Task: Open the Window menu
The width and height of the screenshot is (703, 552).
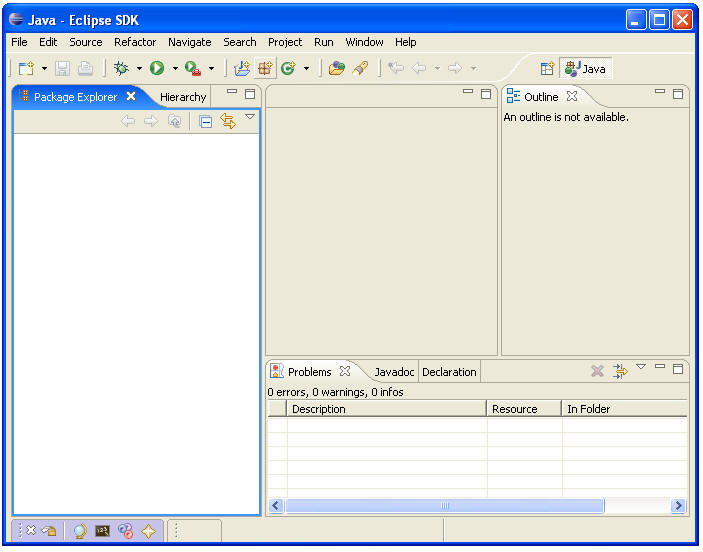Action: coord(364,42)
